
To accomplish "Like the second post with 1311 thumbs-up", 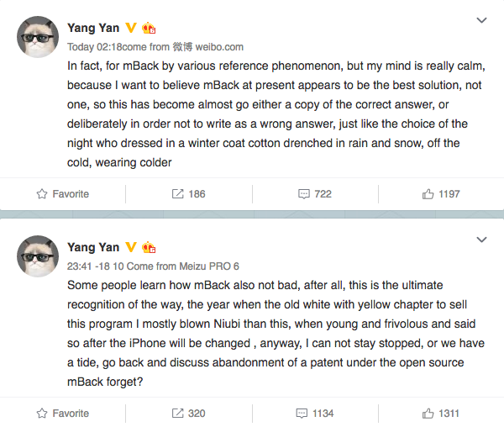I will click(428, 414).
